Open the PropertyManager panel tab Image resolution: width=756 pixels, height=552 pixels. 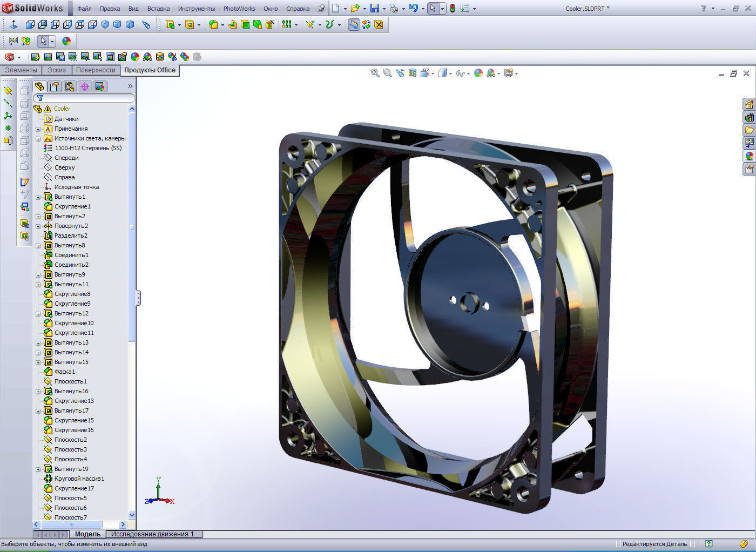[54, 86]
